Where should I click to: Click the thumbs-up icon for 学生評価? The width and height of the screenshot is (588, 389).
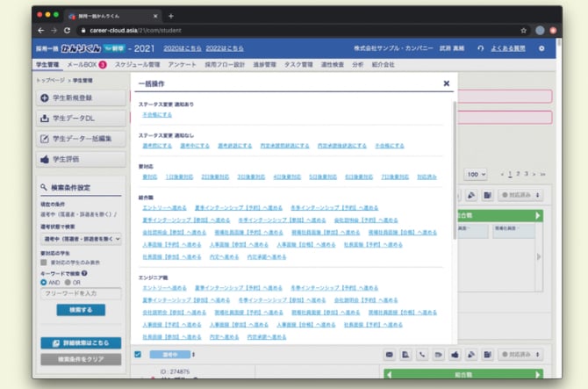(46, 159)
